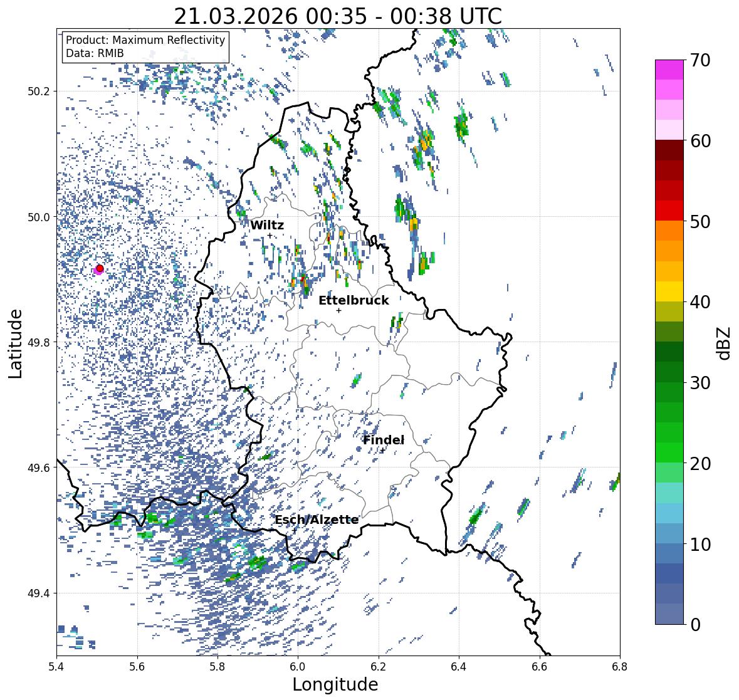Click the plot title with date and UTC time
The image size is (739, 700).
tap(338, 16)
